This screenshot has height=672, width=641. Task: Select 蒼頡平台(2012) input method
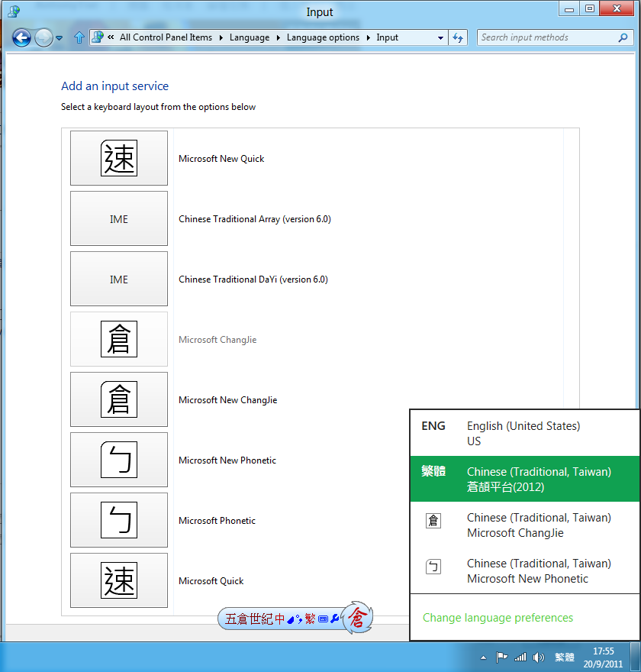525,479
